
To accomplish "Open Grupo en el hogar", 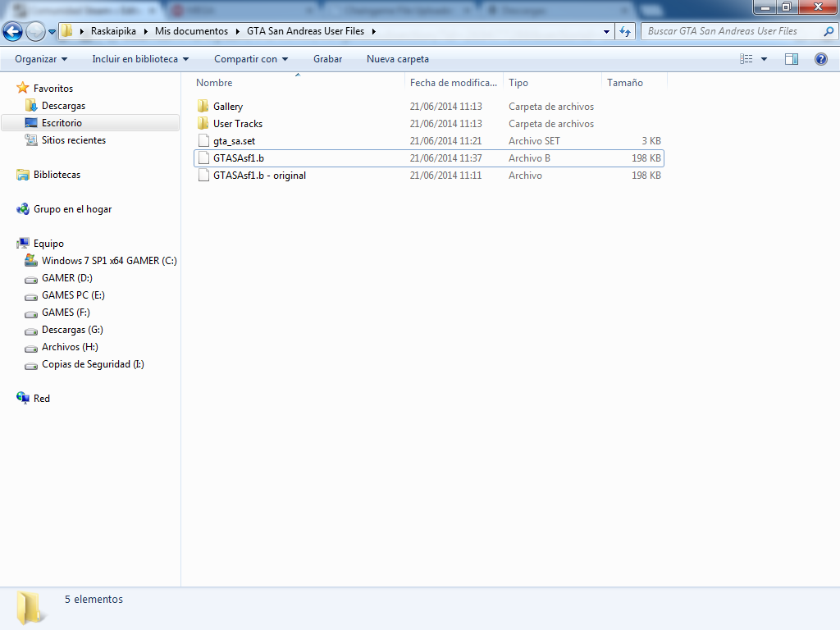I will [72, 209].
